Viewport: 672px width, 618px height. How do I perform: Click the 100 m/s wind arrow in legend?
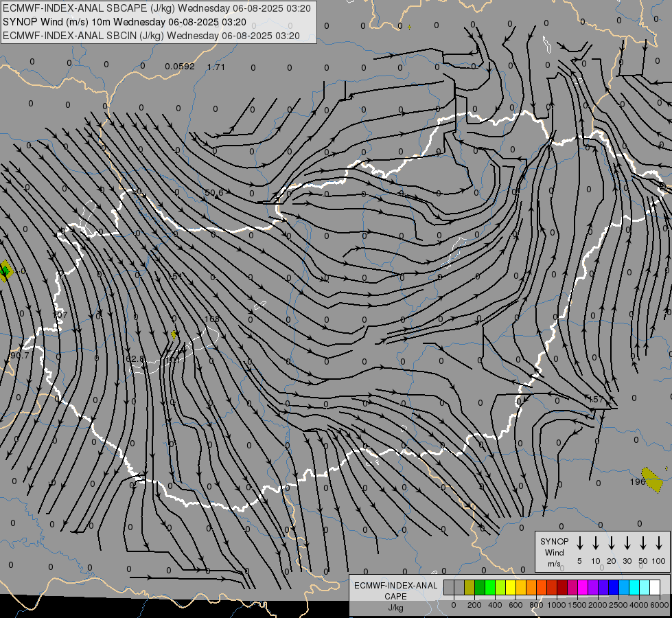pos(659,543)
